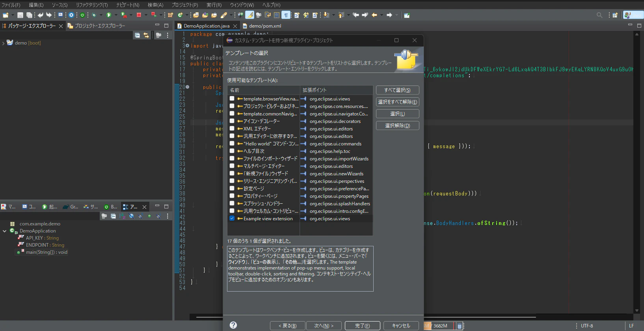The width and height of the screenshot is (644, 331).
Task: Expand the demo [boot] project node
Action: (4, 43)
